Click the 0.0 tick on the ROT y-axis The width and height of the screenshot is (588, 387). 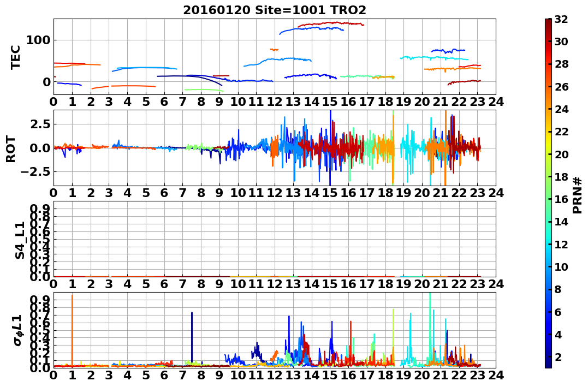[x=41, y=148]
